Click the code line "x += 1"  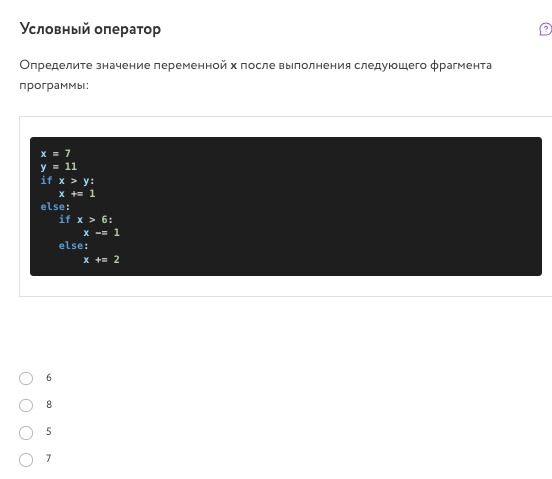pyautogui.click(x=77, y=194)
